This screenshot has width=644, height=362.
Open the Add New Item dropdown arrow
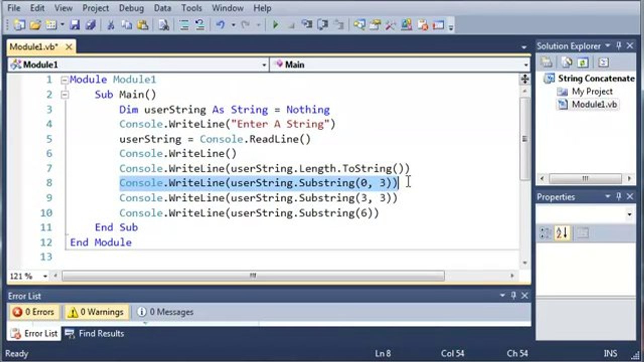62,25
